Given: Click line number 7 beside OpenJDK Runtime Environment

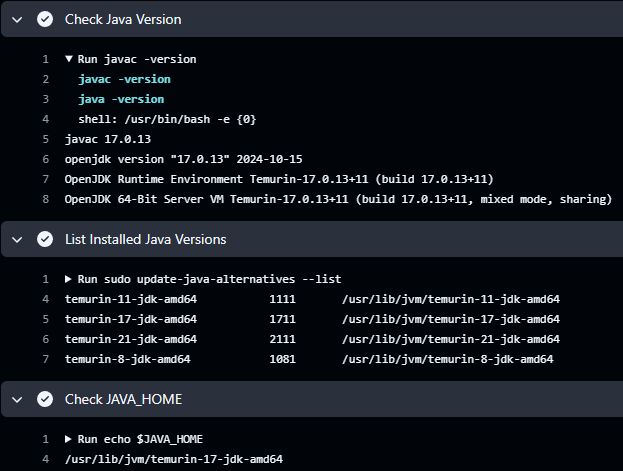Looking at the screenshot, I should click(45, 179).
